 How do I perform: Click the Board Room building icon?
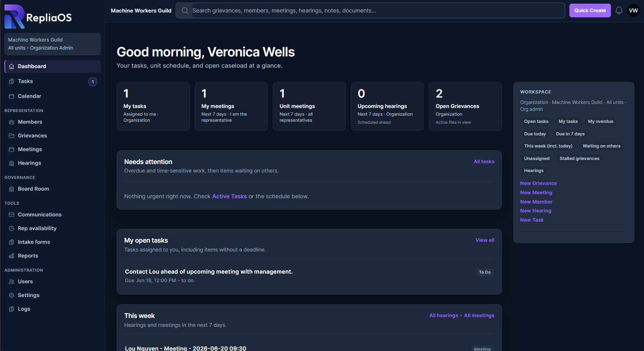point(12,189)
